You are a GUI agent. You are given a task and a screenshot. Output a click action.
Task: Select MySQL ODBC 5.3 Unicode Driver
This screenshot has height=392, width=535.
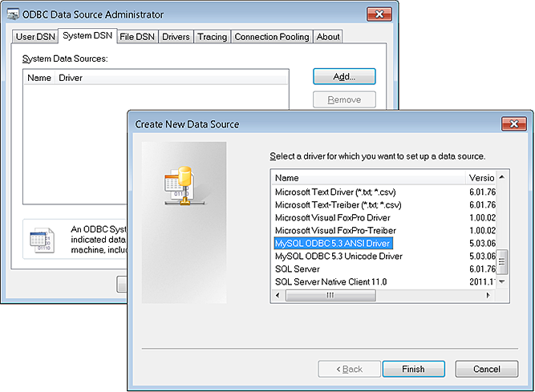338,256
